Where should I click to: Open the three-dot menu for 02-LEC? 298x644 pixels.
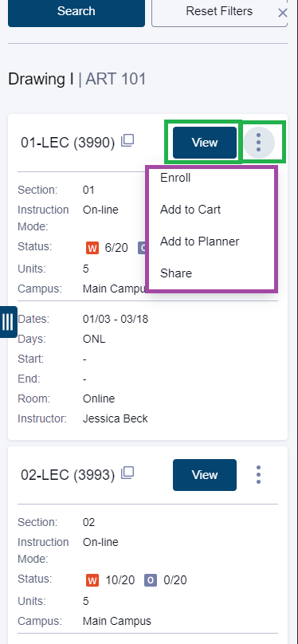coord(259,475)
